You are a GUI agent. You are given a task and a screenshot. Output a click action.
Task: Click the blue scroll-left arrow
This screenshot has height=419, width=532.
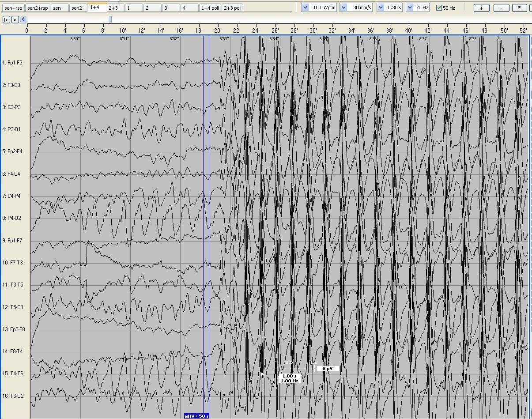(x=23, y=19)
